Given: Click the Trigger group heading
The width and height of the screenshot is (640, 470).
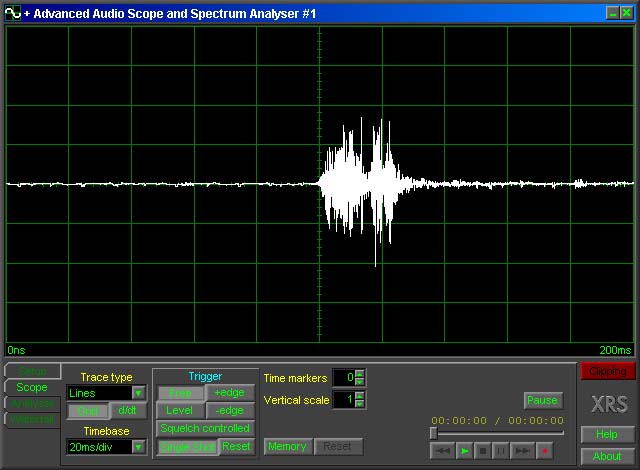Looking at the screenshot, I should tap(205, 376).
